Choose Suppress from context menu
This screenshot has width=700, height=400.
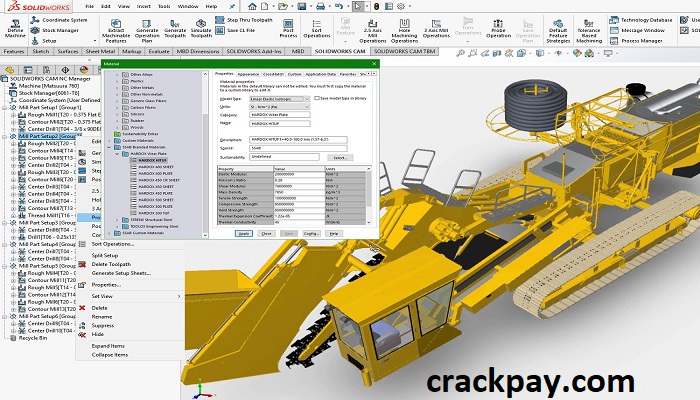103,325
